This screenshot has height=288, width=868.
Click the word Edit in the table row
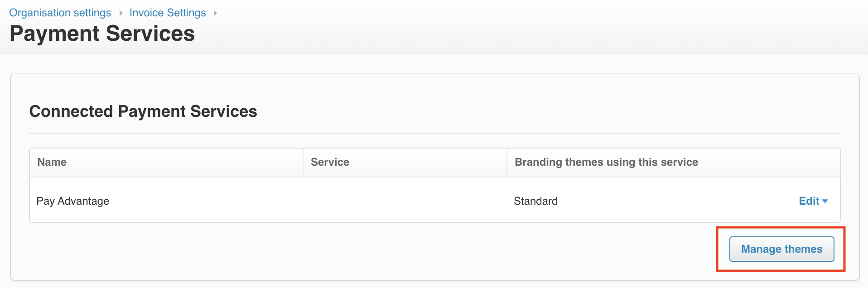click(x=809, y=201)
